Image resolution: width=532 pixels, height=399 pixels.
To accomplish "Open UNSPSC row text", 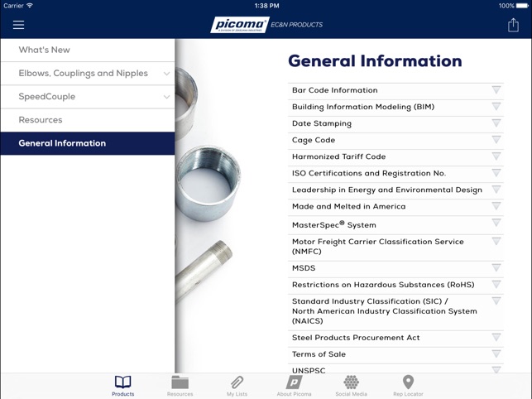I will click(309, 371).
